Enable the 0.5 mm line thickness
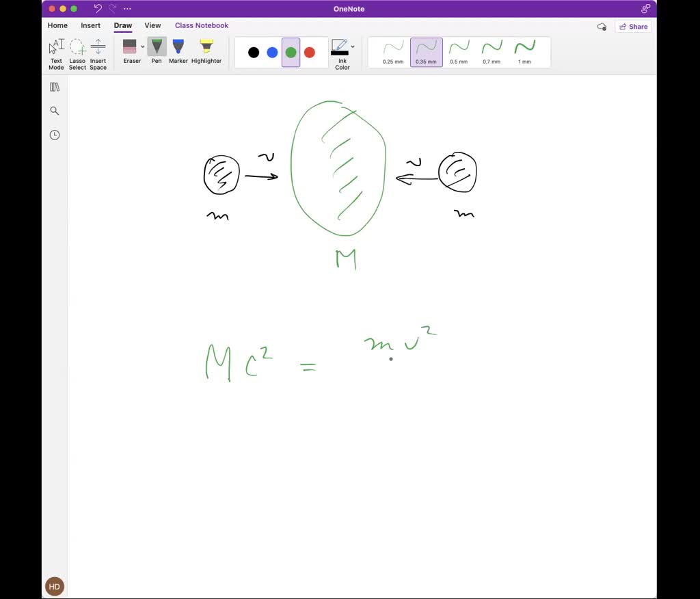 coord(459,52)
